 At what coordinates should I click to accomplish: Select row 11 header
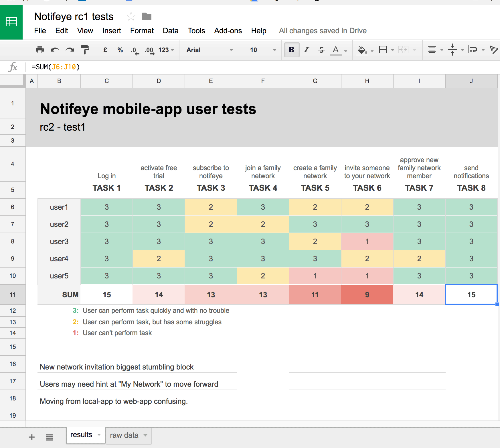pos(13,294)
